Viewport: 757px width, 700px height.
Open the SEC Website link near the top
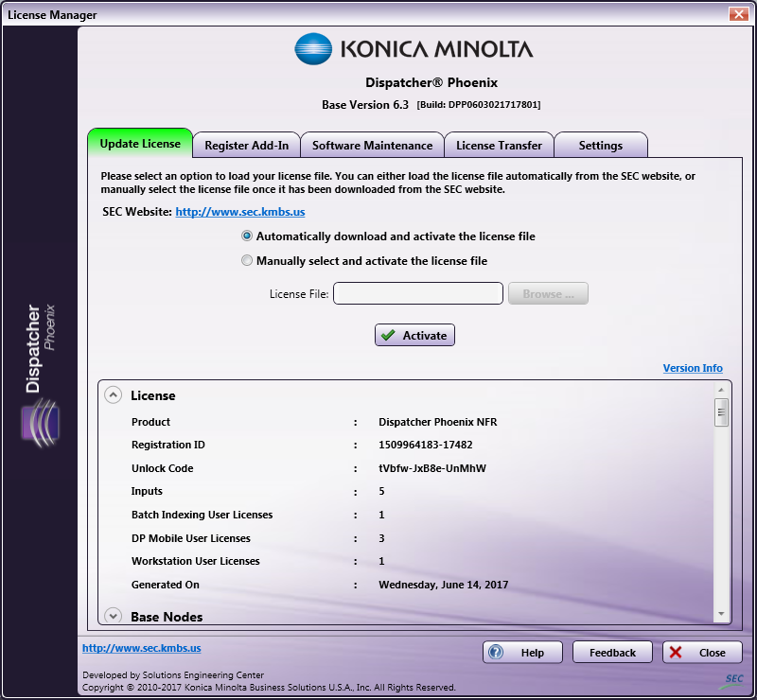coord(240,212)
